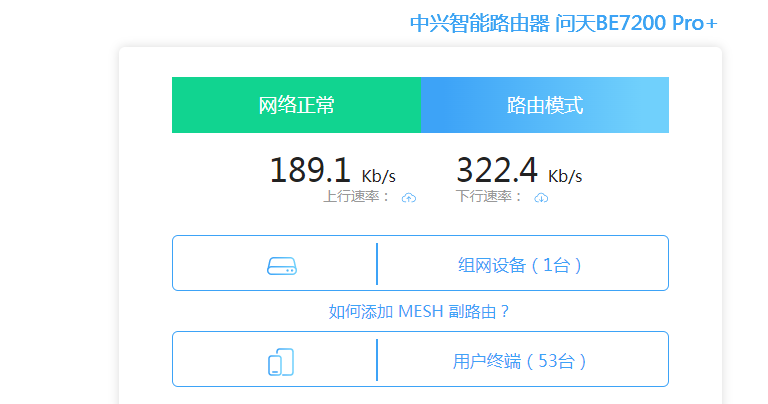
Task: Select the green 网络正常 status tab
Action: click(296, 105)
